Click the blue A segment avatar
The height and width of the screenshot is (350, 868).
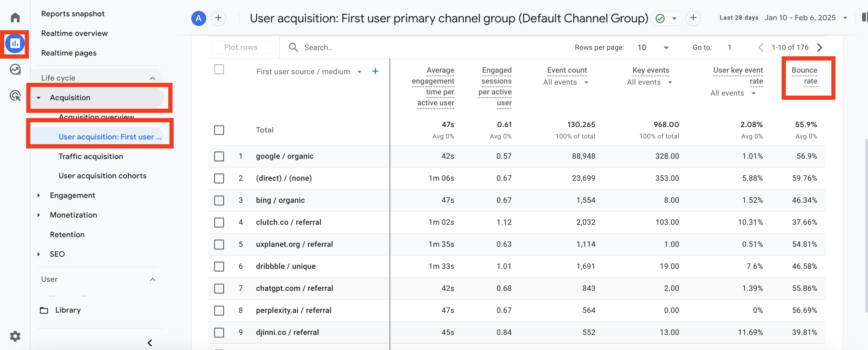(x=198, y=18)
